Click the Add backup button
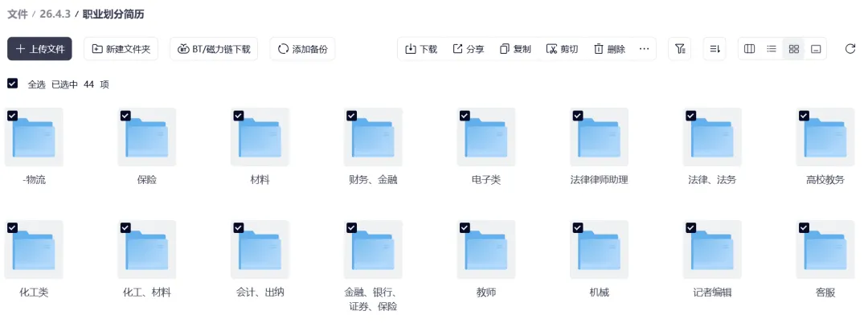This screenshot has width=868, height=323. click(302, 49)
